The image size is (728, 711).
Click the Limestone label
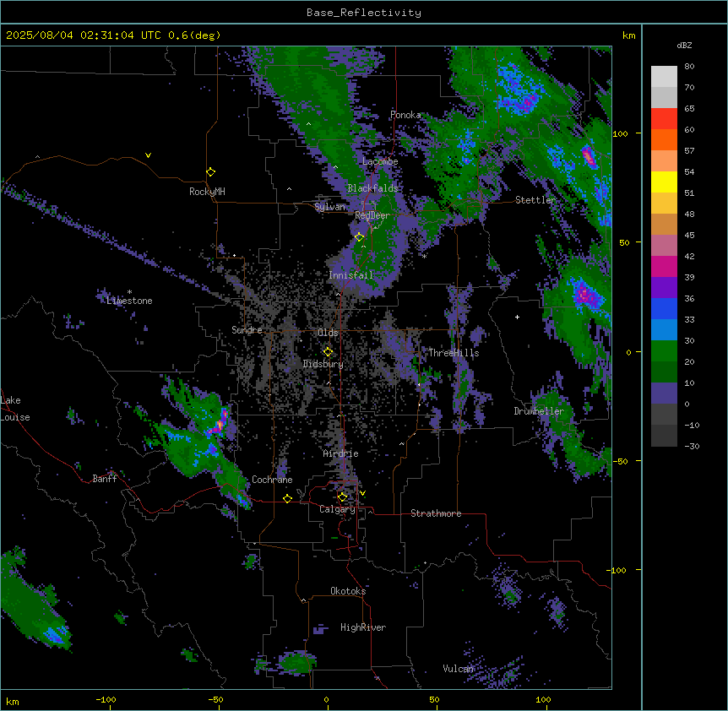point(129,301)
